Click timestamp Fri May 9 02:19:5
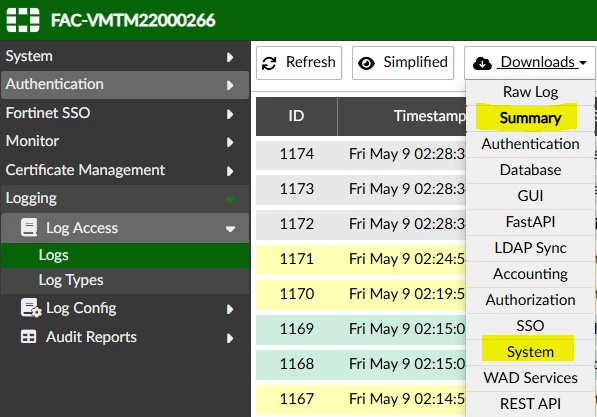The height and width of the screenshot is (417, 597). pyautogui.click(x=407, y=294)
